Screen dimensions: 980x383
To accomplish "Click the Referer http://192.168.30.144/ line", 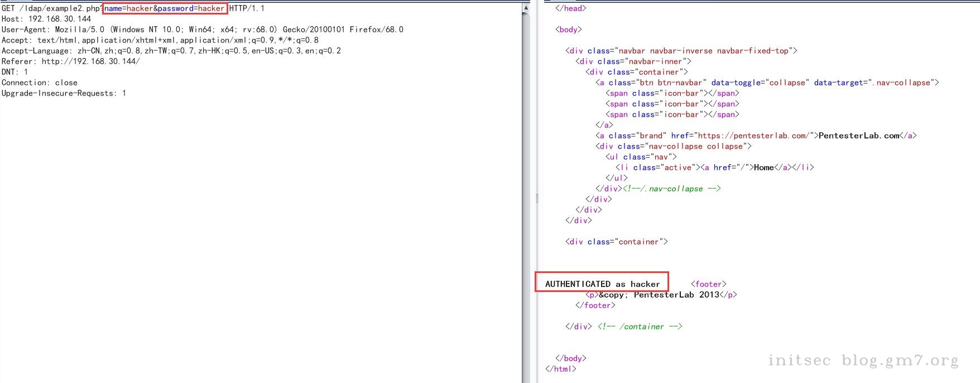I will [x=71, y=61].
